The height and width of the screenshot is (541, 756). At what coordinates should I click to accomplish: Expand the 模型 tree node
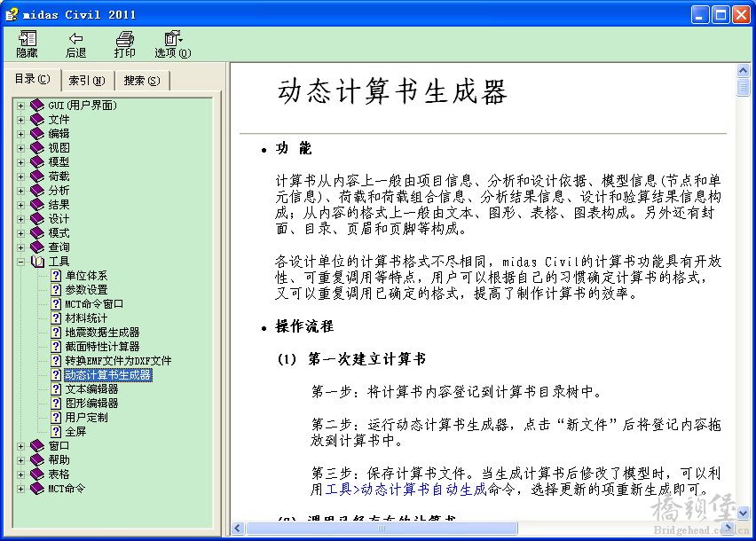tap(20, 162)
